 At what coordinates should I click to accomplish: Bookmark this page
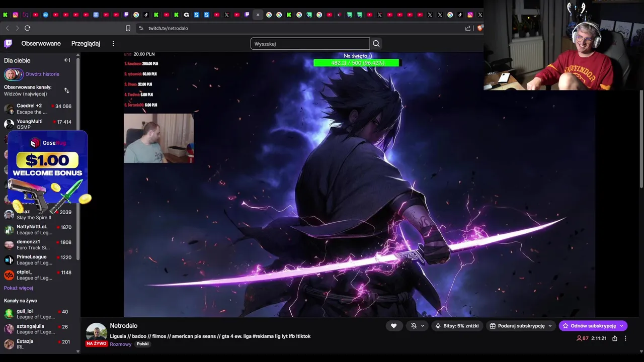pyautogui.click(x=128, y=28)
